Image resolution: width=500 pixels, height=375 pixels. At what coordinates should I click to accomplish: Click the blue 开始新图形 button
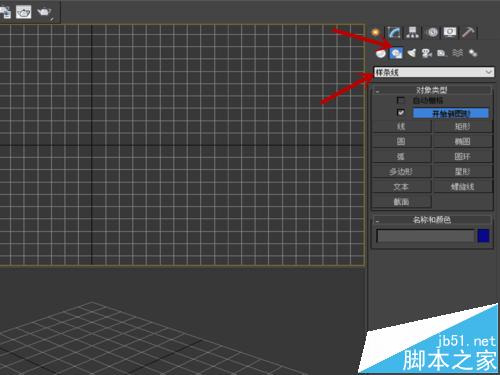(451, 113)
